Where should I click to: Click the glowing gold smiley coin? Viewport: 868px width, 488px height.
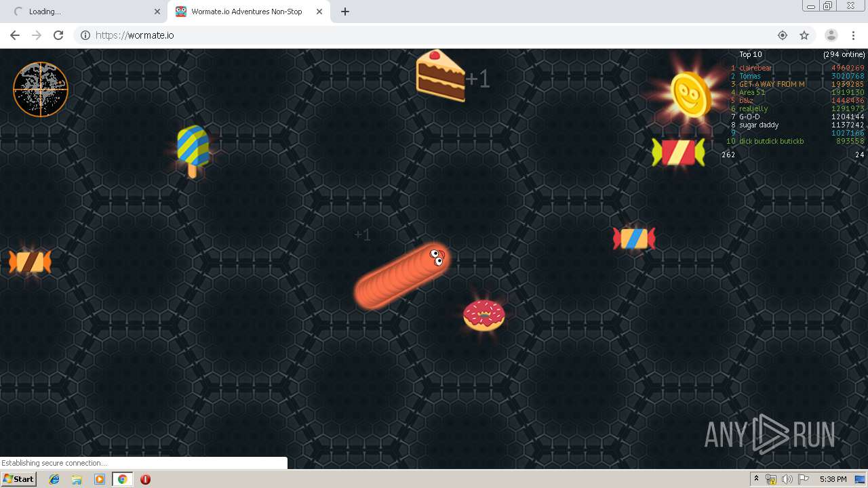click(690, 94)
